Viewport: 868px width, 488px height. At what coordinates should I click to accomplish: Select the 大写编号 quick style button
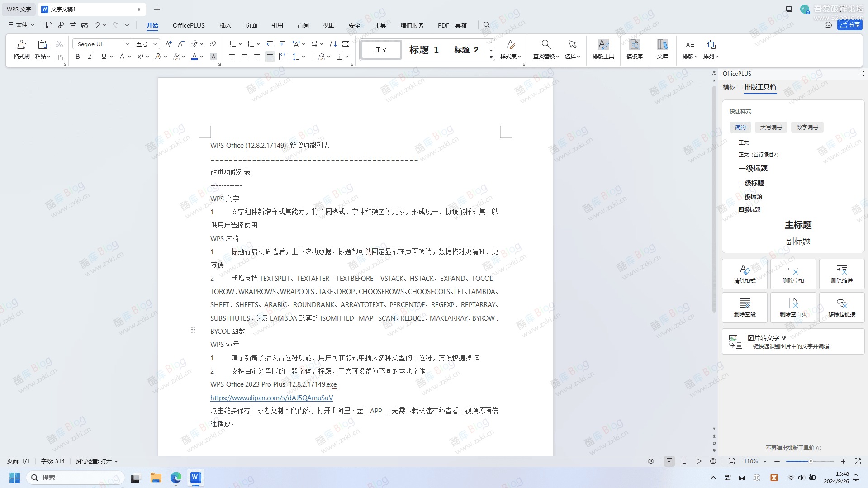point(771,127)
